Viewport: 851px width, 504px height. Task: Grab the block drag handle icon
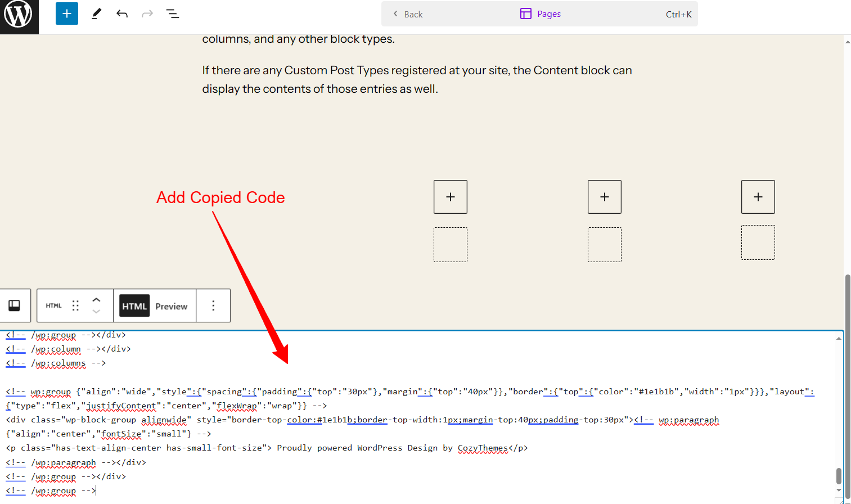(75, 305)
